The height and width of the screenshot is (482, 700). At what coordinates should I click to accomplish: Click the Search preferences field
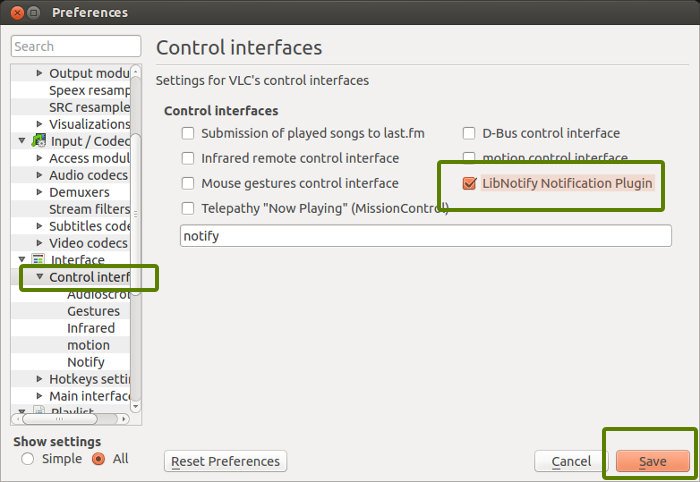pos(76,46)
